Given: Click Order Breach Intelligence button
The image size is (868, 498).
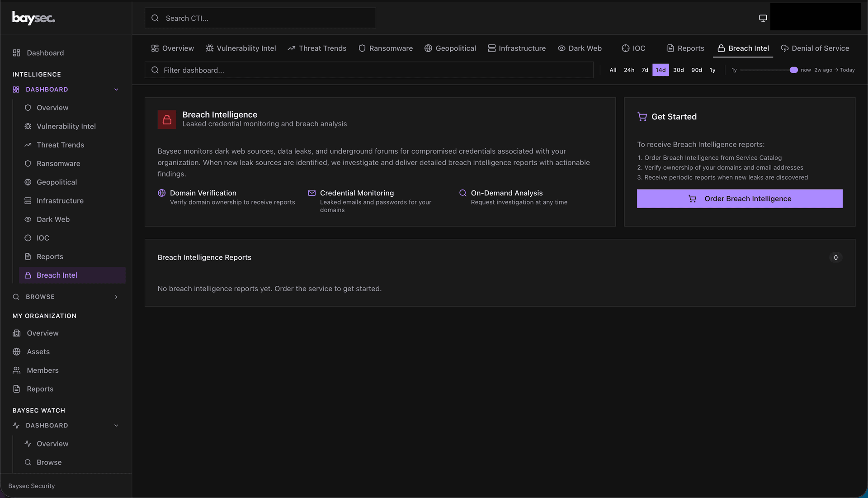Looking at the screenshot, I should pyautogui.click(x=739, y=199).
